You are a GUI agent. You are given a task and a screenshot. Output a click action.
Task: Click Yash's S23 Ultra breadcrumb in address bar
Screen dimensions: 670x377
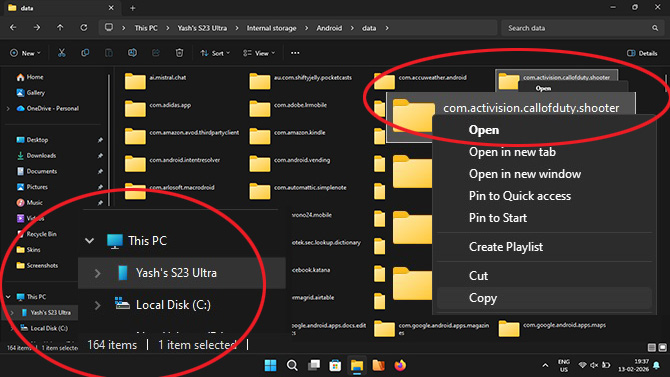(202, 28)
